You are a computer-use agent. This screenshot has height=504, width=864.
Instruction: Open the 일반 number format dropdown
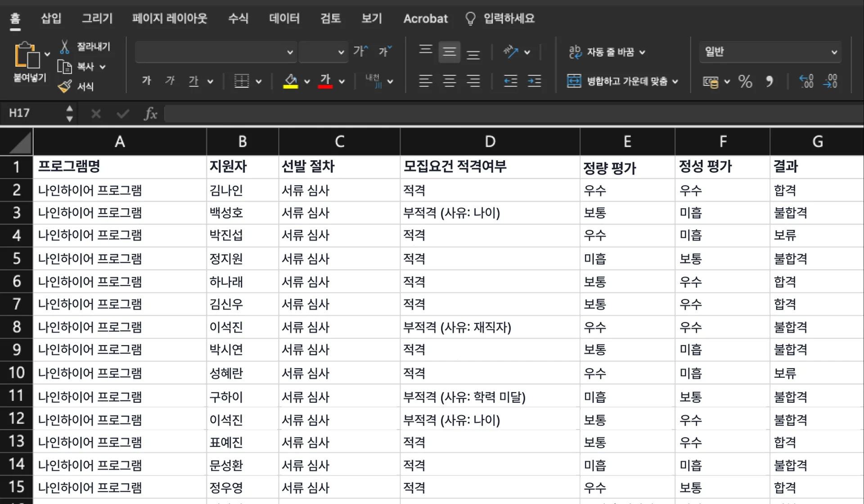click(835, 52)
